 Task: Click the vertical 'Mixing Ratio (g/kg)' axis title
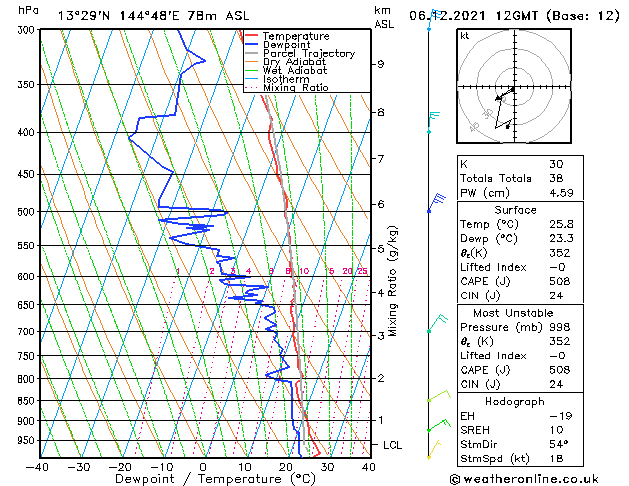392,281
